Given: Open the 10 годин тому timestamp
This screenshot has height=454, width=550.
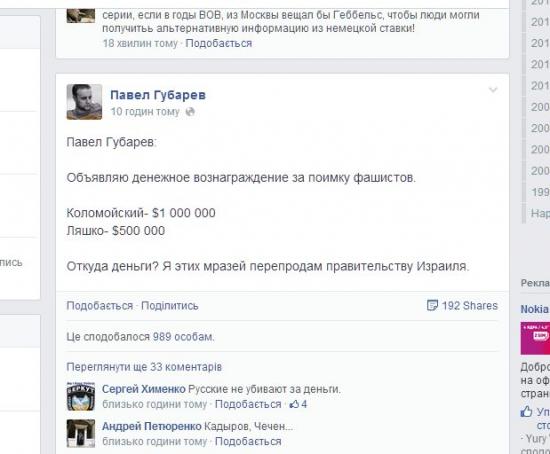Looking at the screenshot, I should click(145, 112).
